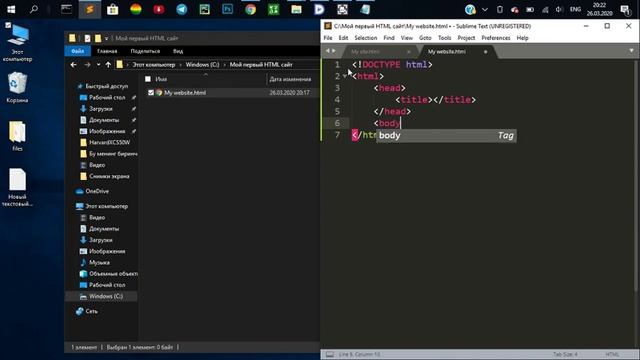Open Explorer recent locations dropdown

[98, 64]
